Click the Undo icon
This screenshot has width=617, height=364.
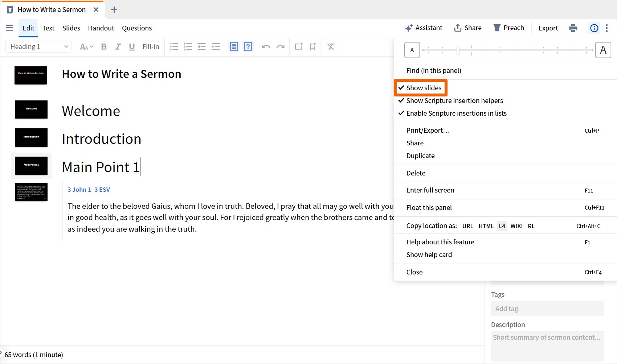266,46
